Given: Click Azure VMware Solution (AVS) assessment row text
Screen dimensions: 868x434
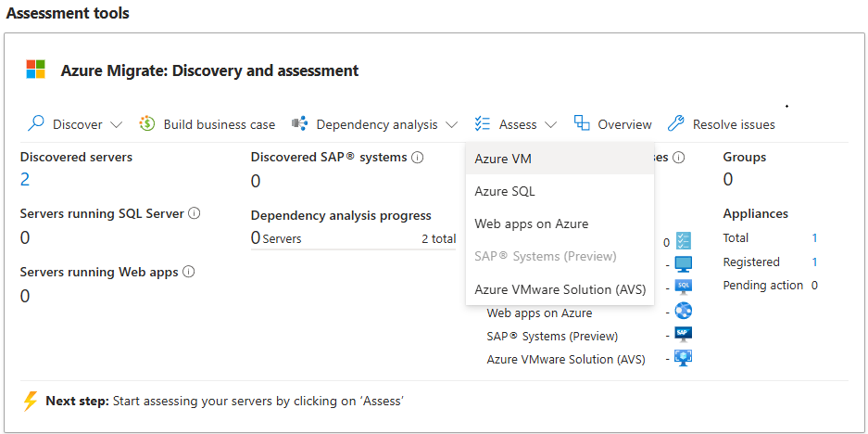Looking at the screenshot, I should coord(566,359).
